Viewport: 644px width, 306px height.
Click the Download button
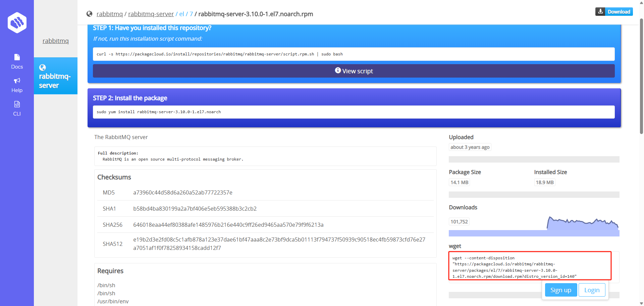[x=614, y=11]
